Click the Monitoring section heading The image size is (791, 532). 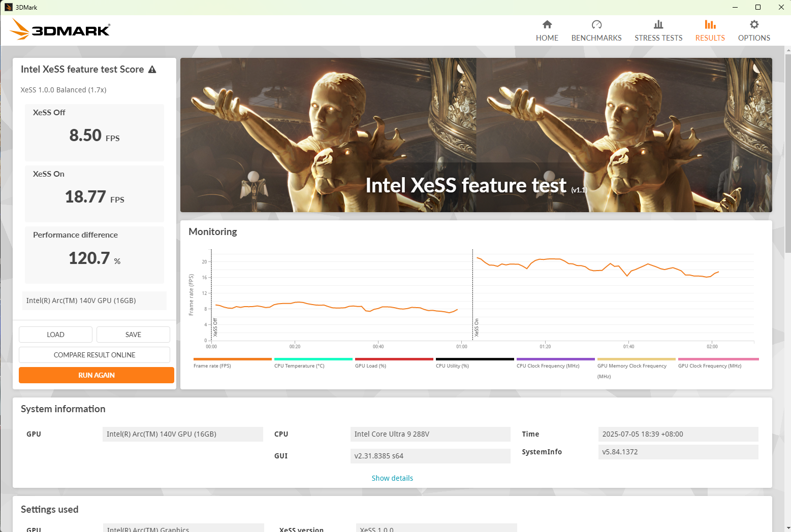[213, 232]
